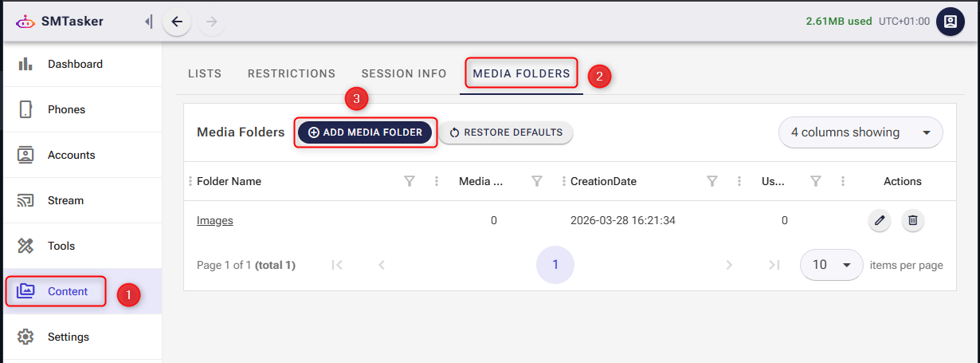Click the SMTasker logo icon
Image resolution: width=980 pixels, height=363 pixels.
click(25, 22)
